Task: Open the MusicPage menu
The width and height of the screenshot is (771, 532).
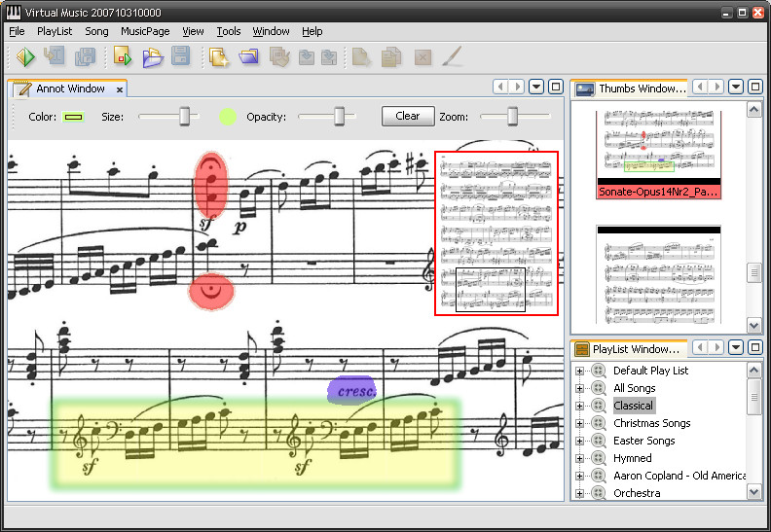Action: pyautogui.click(x=145, y=31)
